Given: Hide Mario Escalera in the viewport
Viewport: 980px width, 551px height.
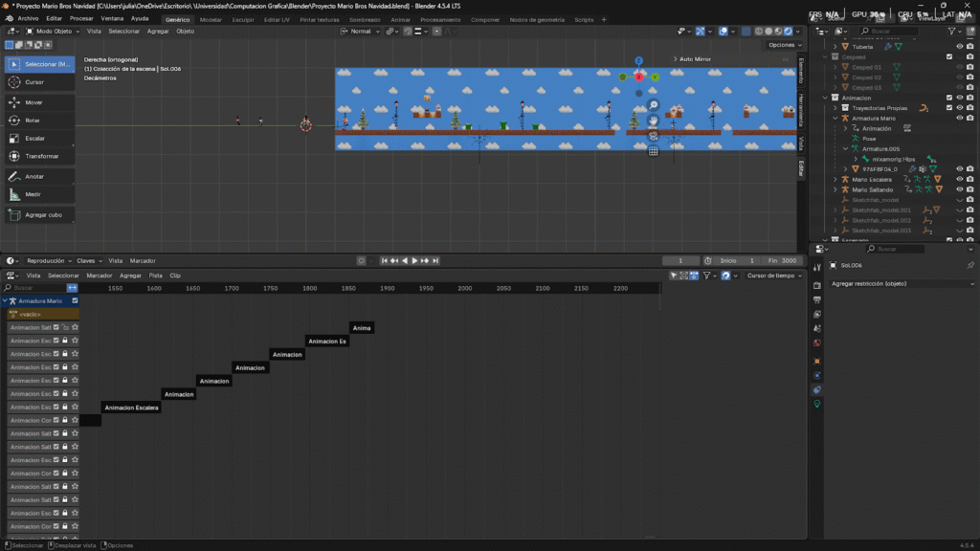Looking at the screenshot, I should click(x=959, y=179).
